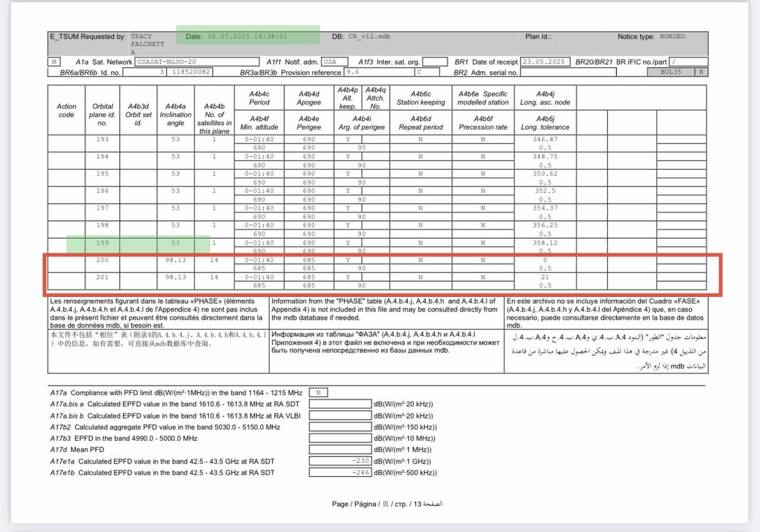Click orbital plane id 199
This screenshot has height=532, width=760.
coord(102,243)
